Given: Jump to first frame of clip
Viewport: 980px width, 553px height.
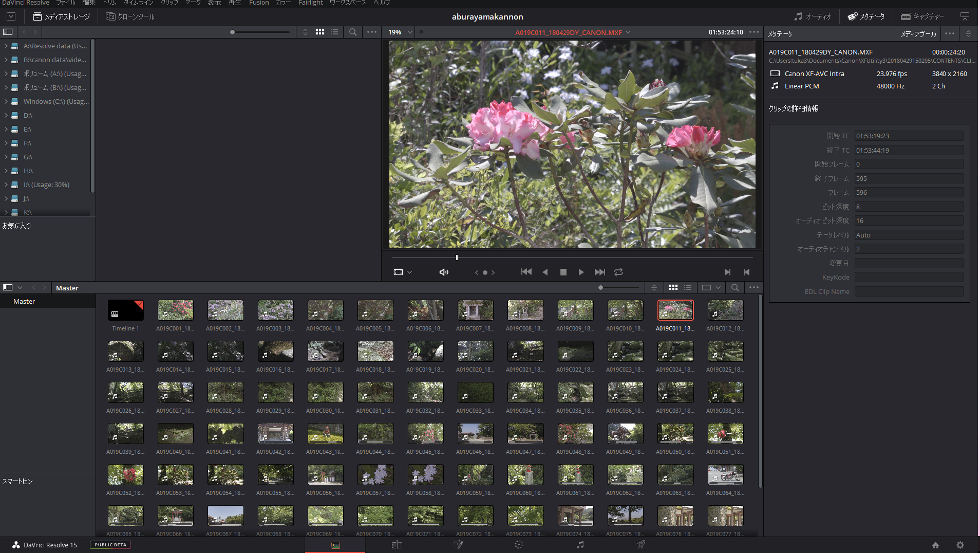Looking at the screenshot, I should (x=526, y=272).
